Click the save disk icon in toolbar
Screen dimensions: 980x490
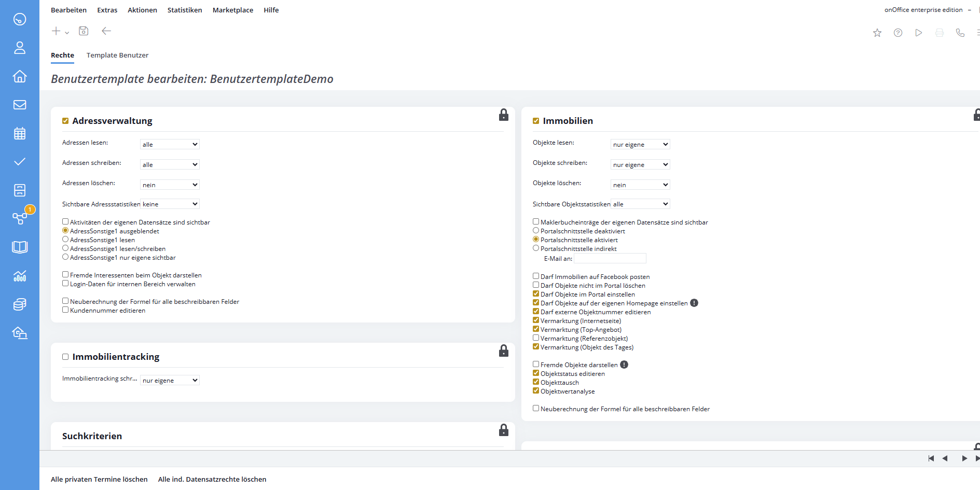[x=84, y=31]
